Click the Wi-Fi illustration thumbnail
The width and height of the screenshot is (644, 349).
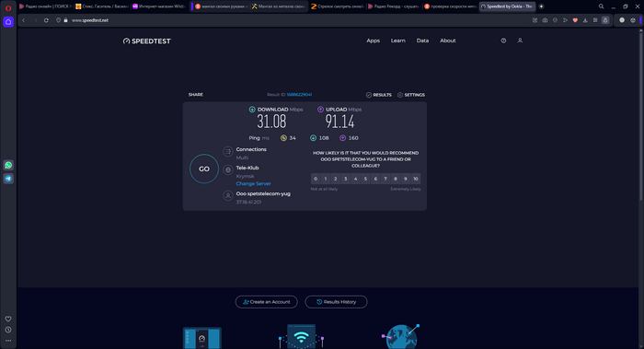pos(301,336)
